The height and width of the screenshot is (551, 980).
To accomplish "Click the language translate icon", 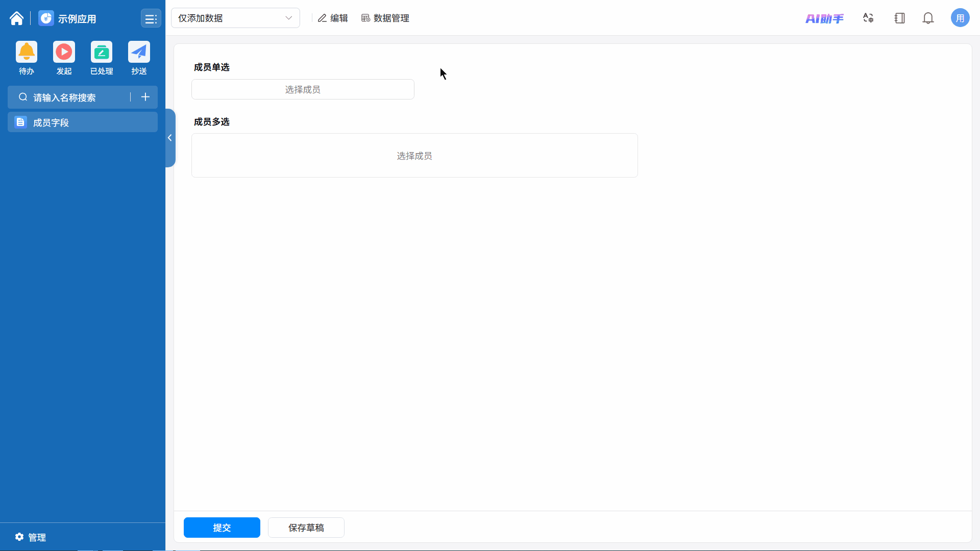I will click(868, 18).
